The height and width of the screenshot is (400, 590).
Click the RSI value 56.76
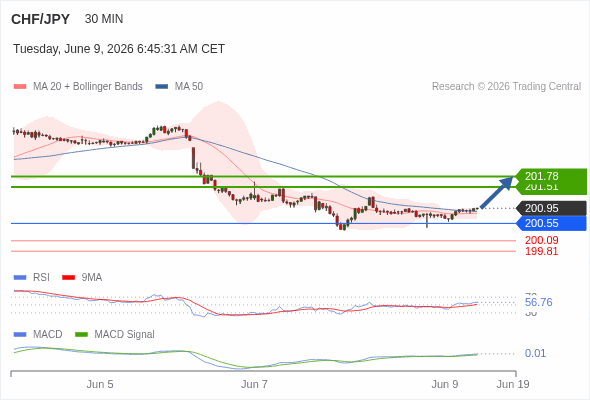(x=538, y=302)
